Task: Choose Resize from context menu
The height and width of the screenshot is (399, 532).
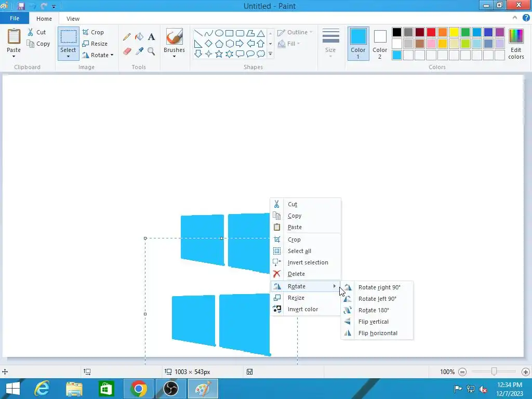Action: (305, 298)
